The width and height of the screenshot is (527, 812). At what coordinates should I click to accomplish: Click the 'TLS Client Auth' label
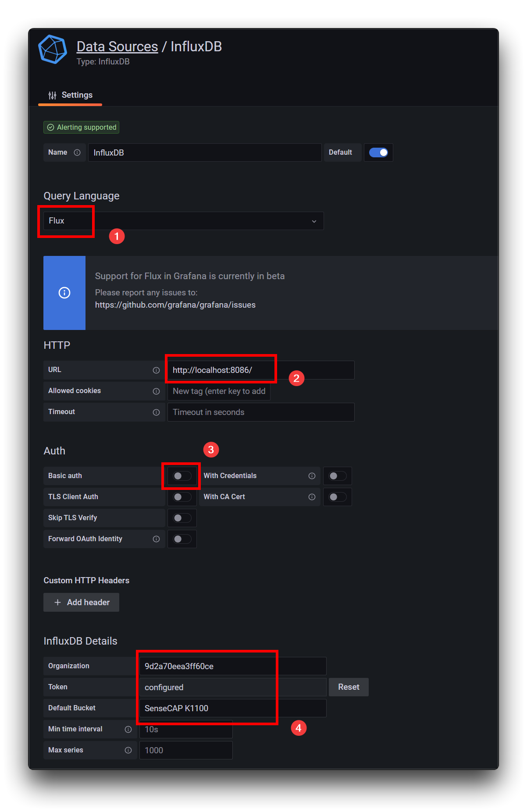tap(73, 497)
